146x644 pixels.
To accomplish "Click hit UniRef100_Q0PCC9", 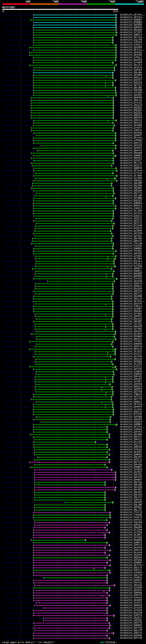I will pos(131,545).
